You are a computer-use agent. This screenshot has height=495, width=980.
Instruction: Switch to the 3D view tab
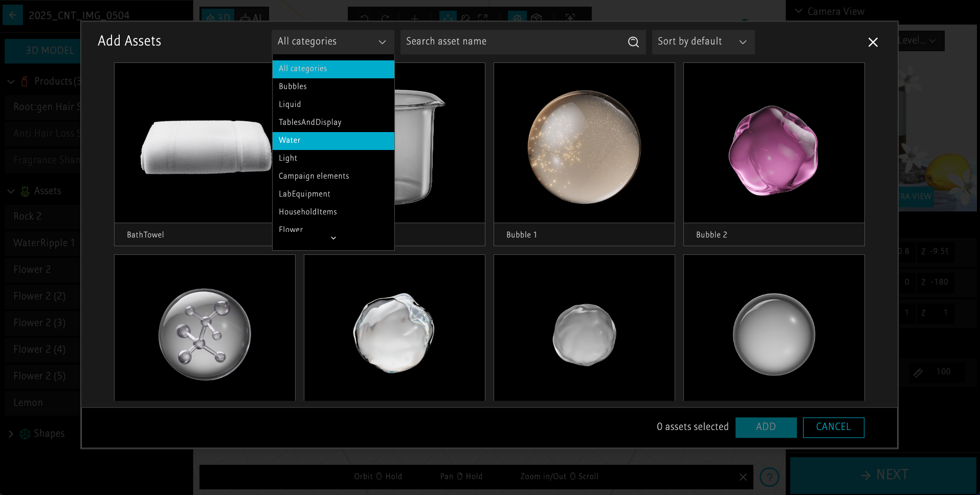click(217, 17)
